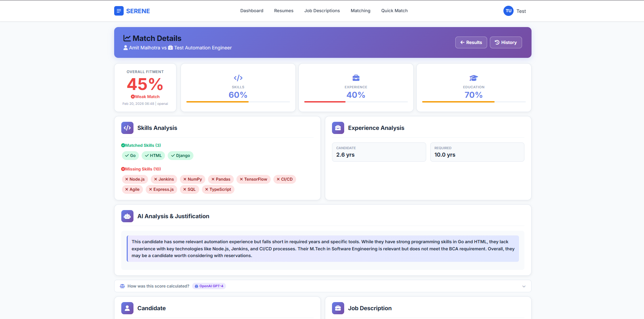Go to the Quick Match page
This screenshot has width=644, height=319.
[394, 11]
